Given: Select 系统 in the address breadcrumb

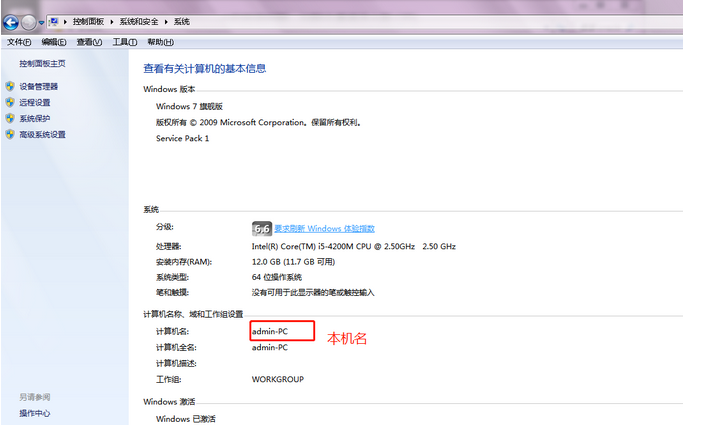Looking at the screenshot, I should pos(182,22).
